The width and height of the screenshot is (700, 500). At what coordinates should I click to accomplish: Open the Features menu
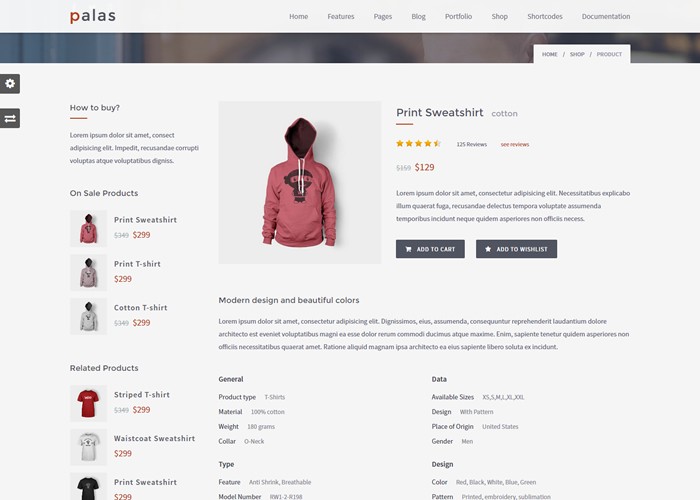[x=341, y=17]
